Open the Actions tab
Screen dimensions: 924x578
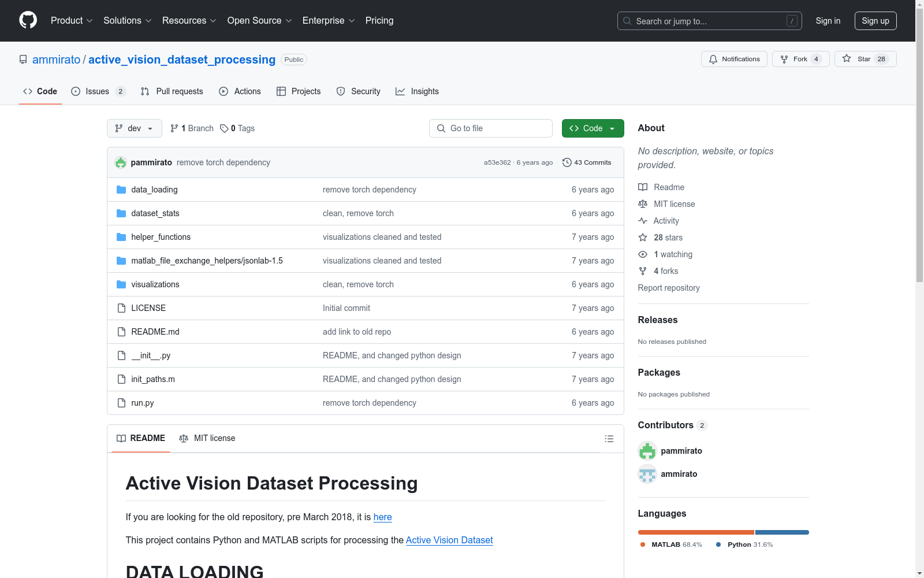[240, 91]
